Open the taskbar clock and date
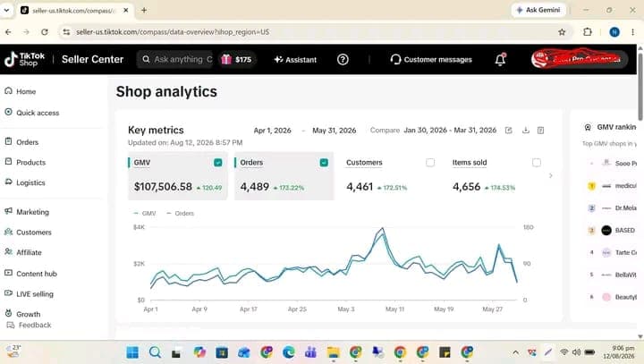 [619, 352]
